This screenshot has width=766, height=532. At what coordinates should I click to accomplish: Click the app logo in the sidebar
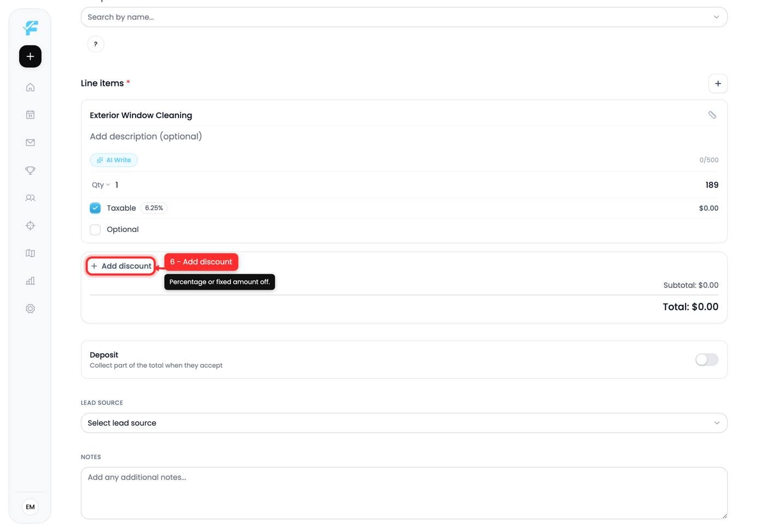(31, 27)
